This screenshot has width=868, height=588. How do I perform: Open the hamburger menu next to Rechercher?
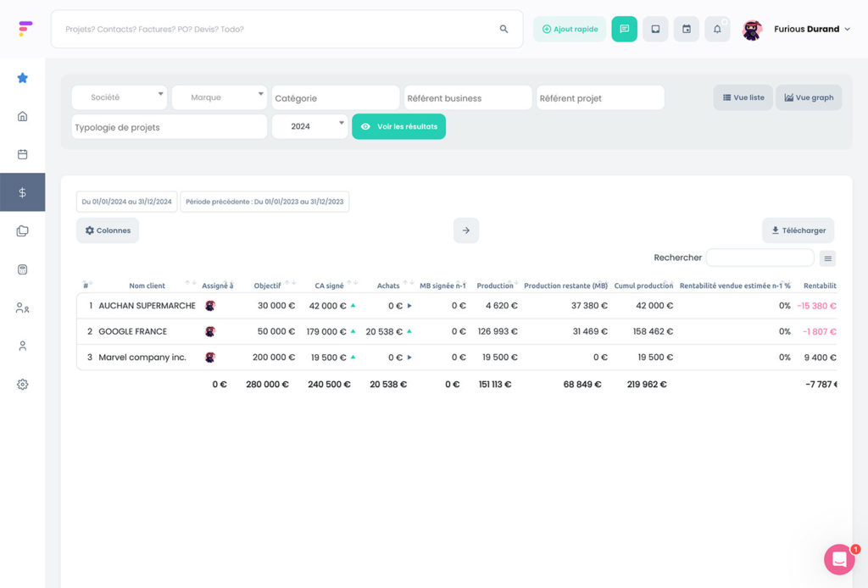(x=827, y=258)
